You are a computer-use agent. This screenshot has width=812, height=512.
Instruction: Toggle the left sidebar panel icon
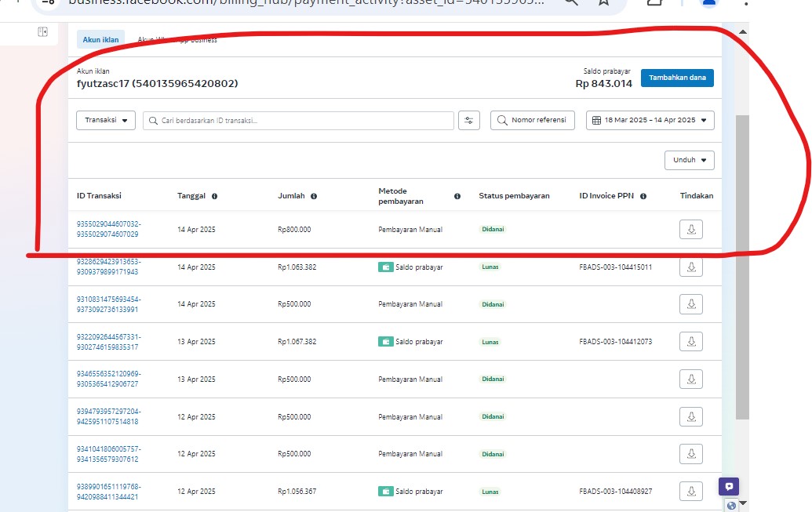[42, 32]
